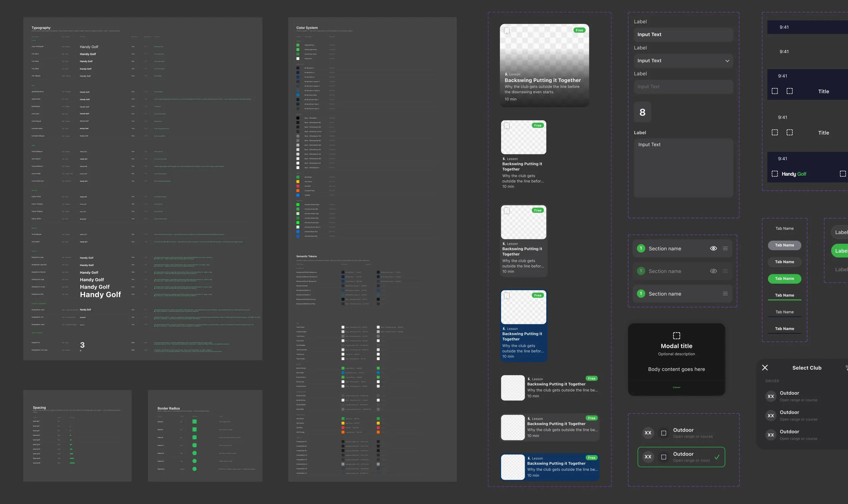
Task: Click the largest Handy Golf display sample
Action: [x=100, y=295]
